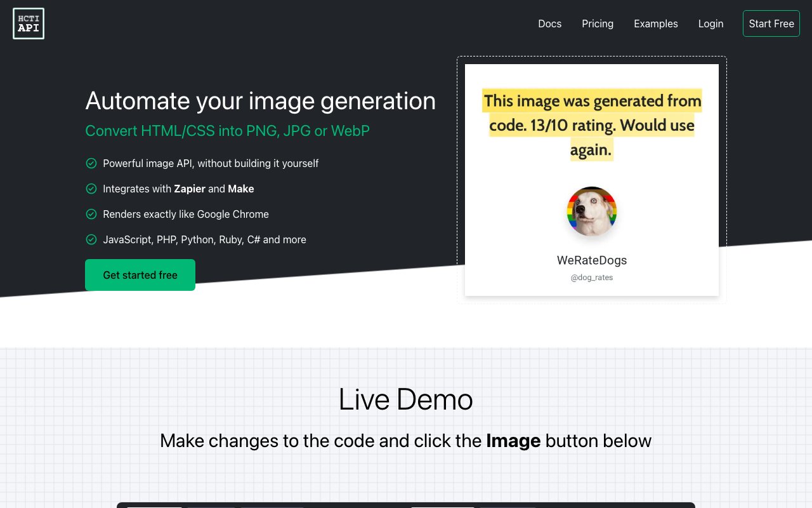The image size is (812, 508).
Task: Open the Docs page
Action: 549,23
